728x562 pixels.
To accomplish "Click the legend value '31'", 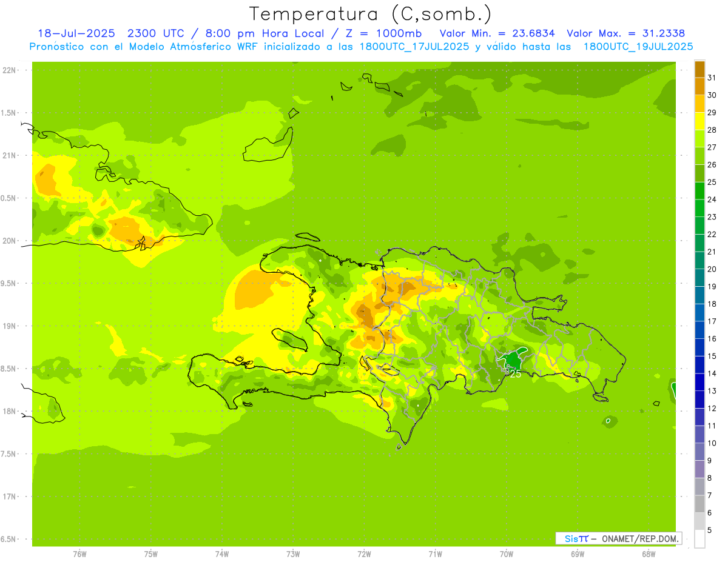I will 712,78.
